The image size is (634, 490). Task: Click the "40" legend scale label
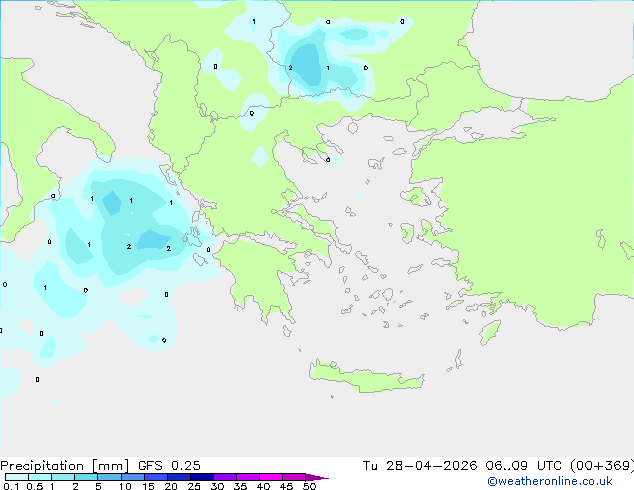pos(263,486)
